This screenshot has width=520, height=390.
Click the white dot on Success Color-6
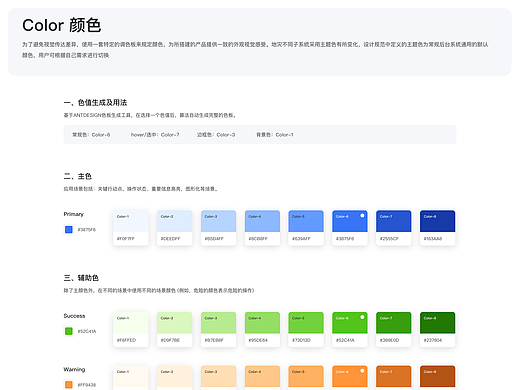(362, 317)
